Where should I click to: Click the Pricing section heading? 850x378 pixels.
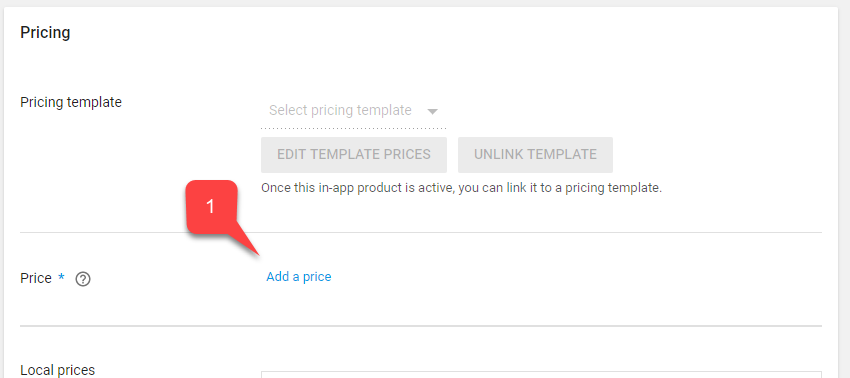click(x=45, y=33)
